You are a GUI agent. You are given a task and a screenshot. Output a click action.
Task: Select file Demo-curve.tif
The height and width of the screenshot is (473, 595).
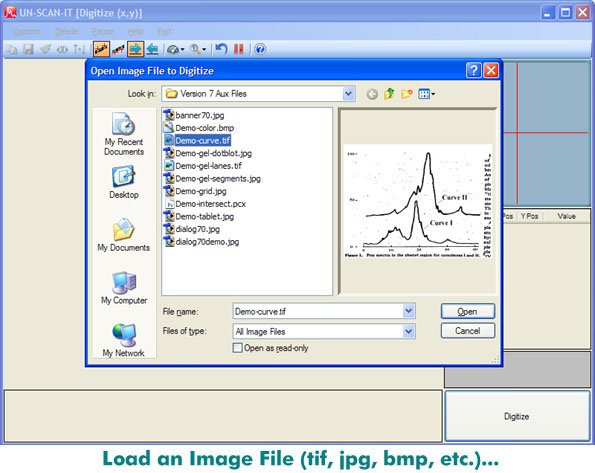197,140
